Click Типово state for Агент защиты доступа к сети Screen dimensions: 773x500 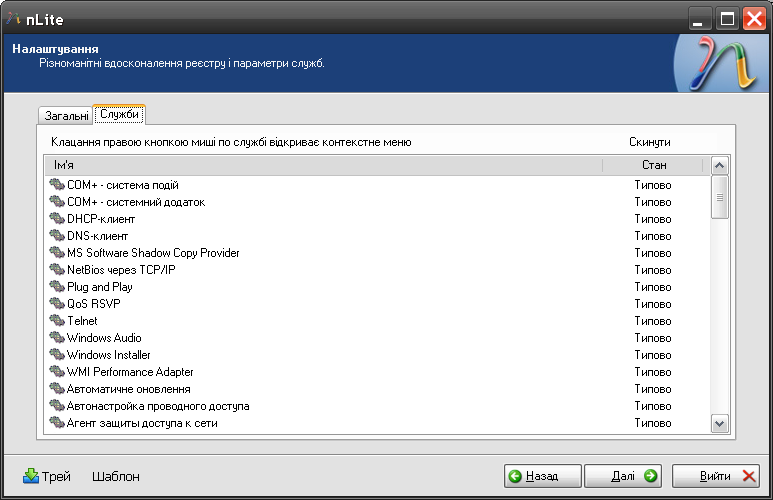tap(653, 423)
